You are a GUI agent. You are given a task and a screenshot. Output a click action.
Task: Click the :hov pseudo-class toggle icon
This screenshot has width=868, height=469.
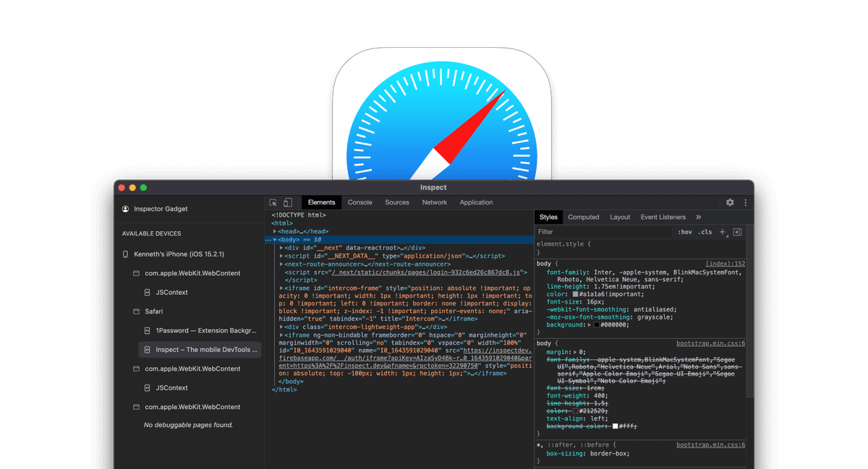[685, 232]
